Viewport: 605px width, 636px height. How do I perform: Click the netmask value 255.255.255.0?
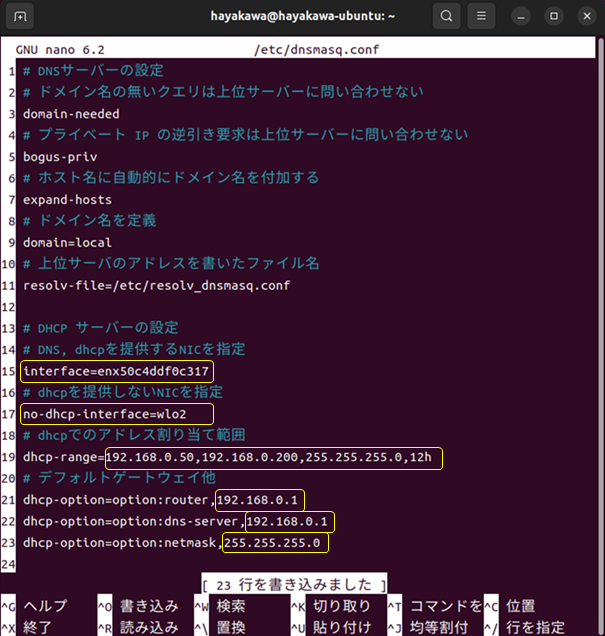point(274,543)
